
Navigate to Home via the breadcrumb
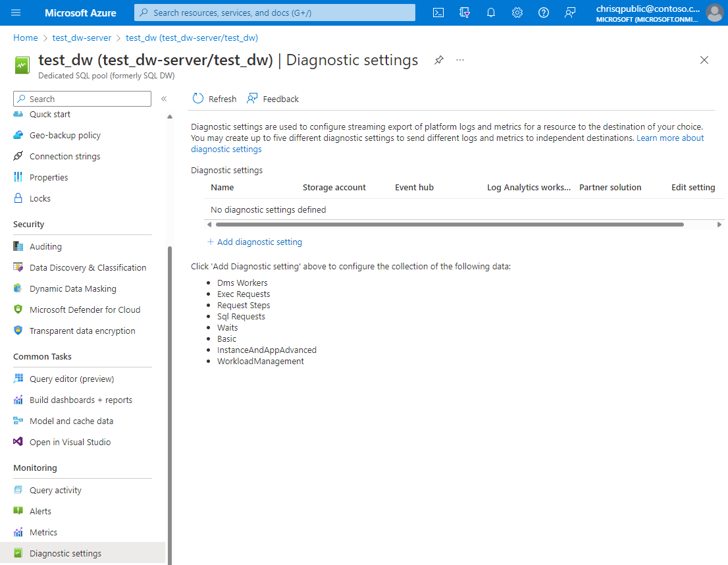(25, 38)
